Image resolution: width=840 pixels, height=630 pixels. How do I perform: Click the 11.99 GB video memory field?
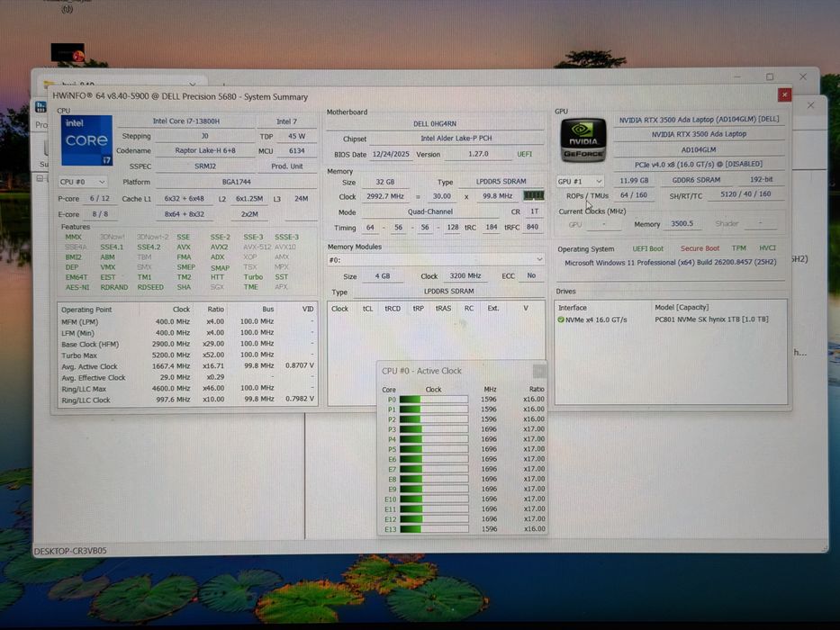pyautogui.click(x=634, y=181)
